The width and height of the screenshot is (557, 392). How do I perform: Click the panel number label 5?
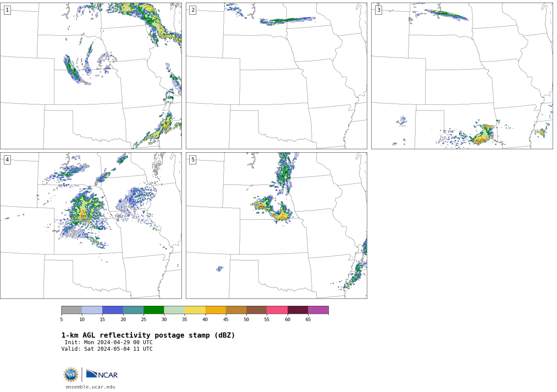click(x=193, y=160)
